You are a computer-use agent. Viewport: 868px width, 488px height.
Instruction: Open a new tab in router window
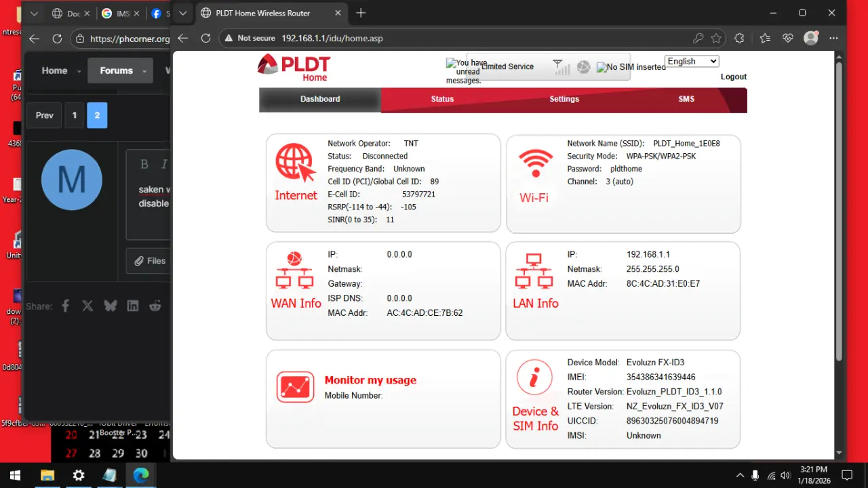pyautogui.click(x=361, y=13)
